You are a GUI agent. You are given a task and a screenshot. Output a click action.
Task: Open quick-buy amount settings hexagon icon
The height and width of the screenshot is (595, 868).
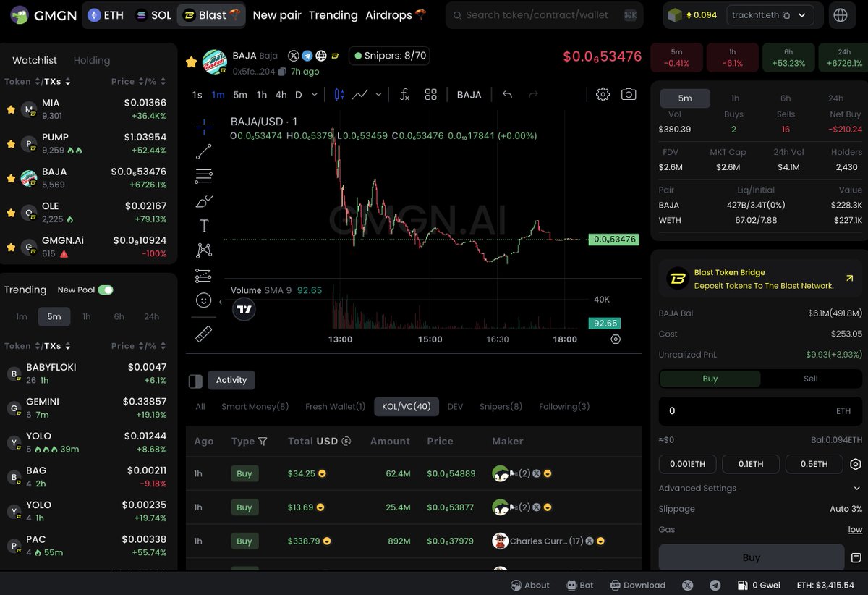click(x=856, y=465)
